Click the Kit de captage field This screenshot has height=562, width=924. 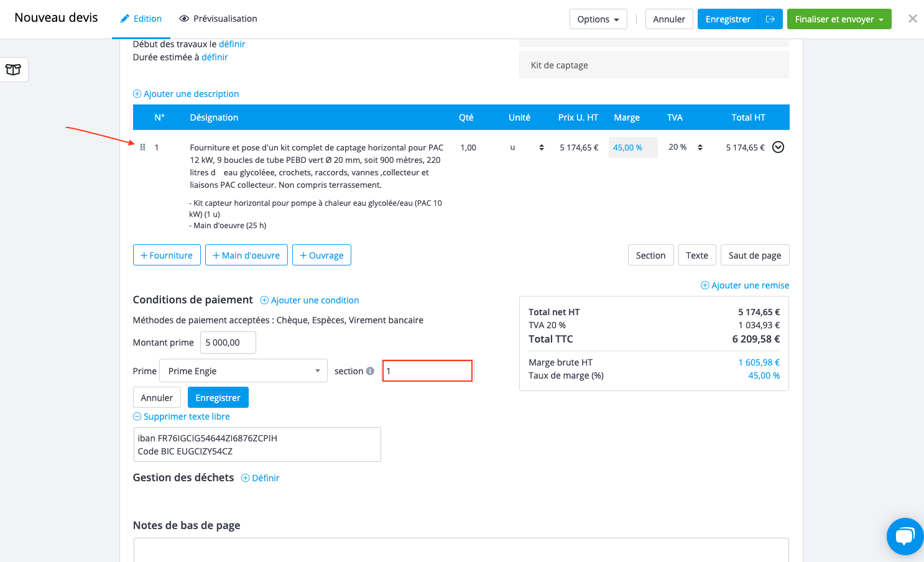(654, 65)
